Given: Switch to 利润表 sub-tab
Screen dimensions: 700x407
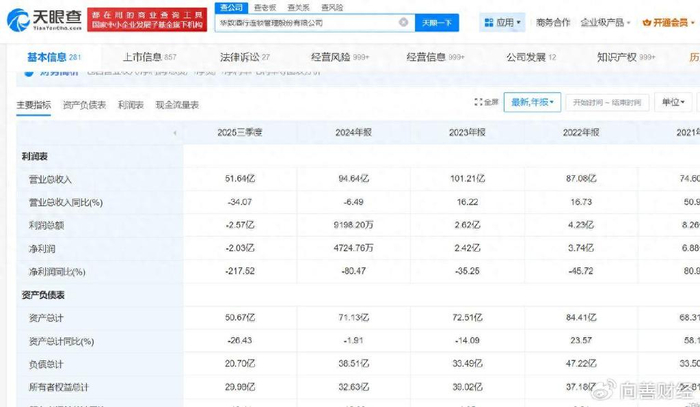Looking at the screenshot, I should [x=131, y=105].
